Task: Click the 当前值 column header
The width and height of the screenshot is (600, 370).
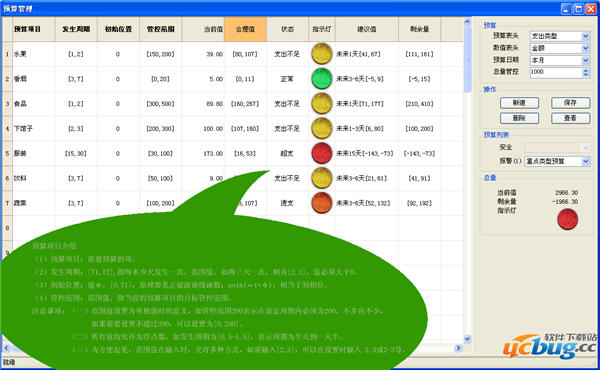Action: pyautogui.click(x=203, y=29)
